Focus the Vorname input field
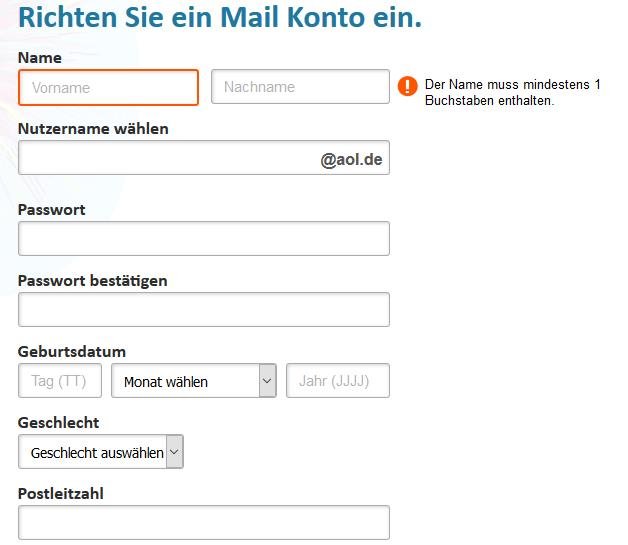Image resolution: width=628 pixels, height=545 pixels. coord(109,88)
